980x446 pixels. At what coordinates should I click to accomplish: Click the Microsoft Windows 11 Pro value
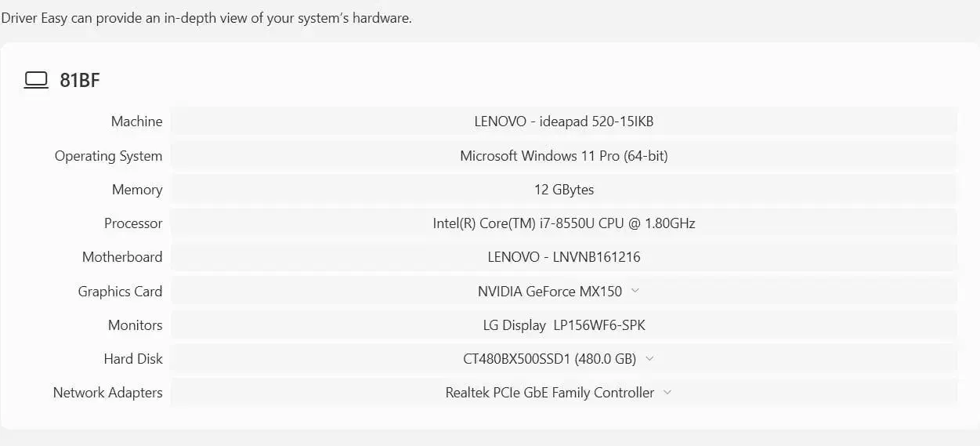tap(563, 156)
